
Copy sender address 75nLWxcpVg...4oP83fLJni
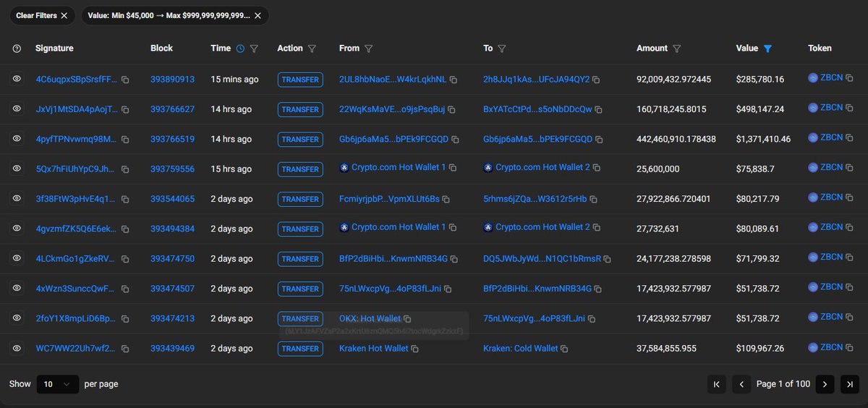(448, 289)
